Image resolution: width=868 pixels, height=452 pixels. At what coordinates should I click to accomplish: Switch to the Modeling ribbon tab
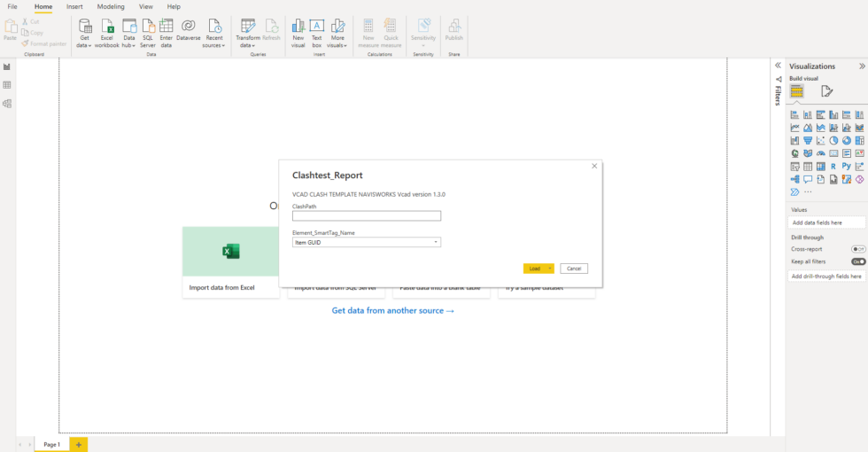(111, 7)
